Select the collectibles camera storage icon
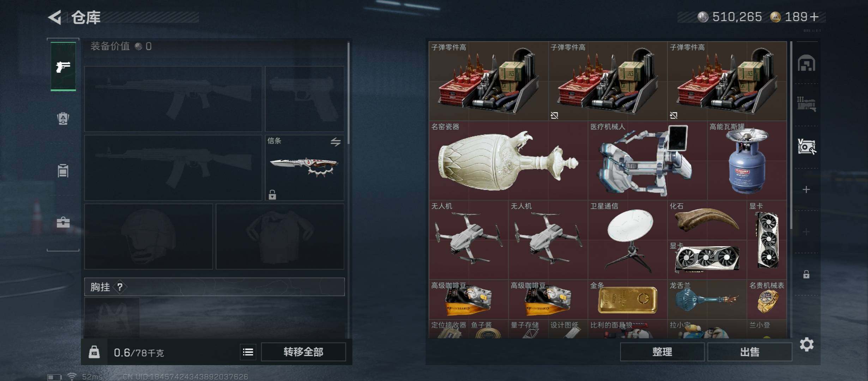 (807, 146)
